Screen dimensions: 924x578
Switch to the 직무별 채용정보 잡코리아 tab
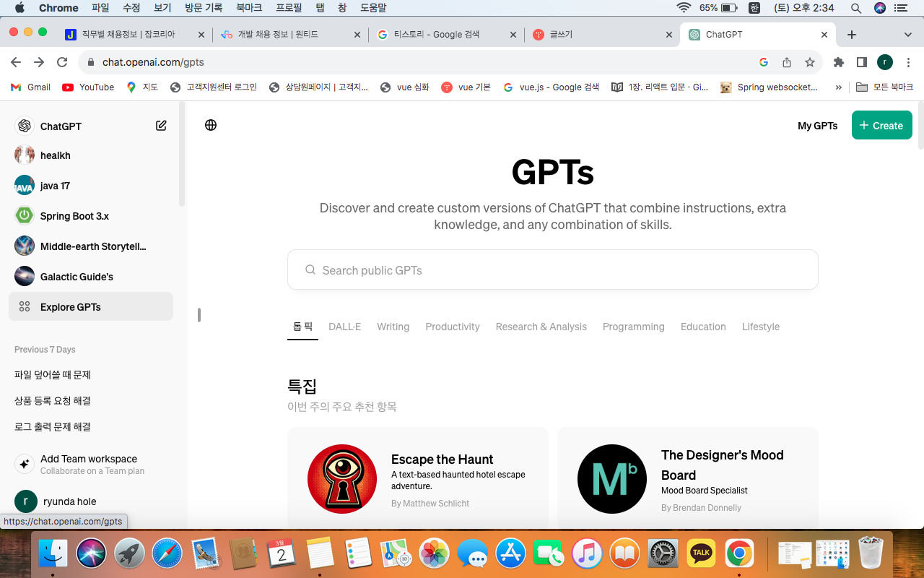click(x=136, y=34)
